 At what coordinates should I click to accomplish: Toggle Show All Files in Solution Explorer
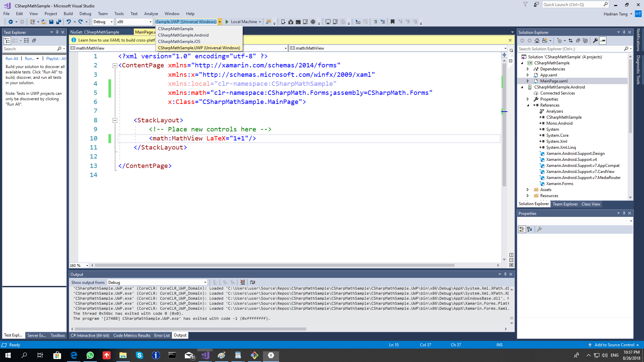pos(585,41)
